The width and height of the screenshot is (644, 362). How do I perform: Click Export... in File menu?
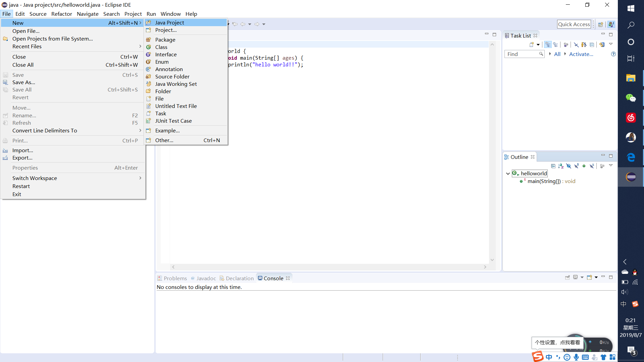(x=73, y=158)
